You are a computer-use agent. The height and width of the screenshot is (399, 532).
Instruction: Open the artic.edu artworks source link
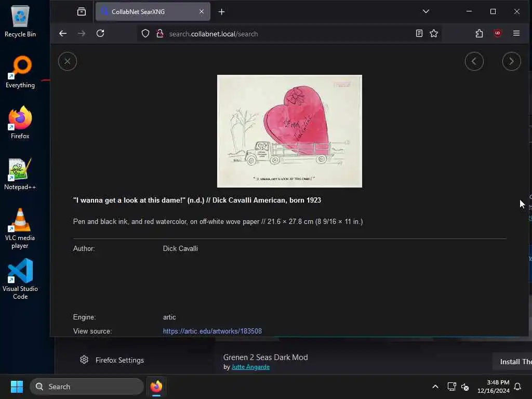tap(212, 331)
